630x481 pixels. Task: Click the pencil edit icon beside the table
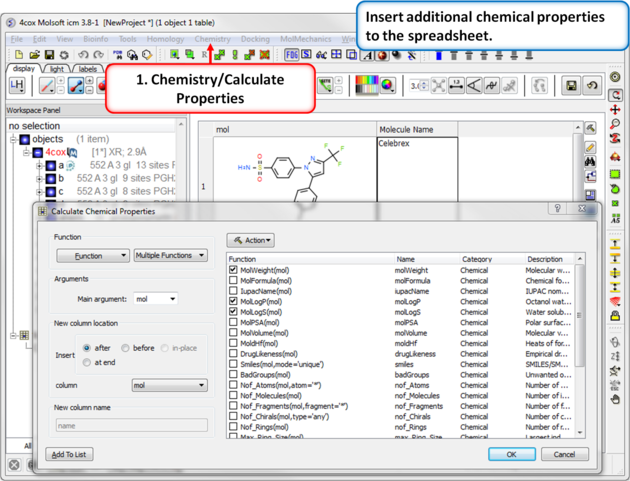[x=591, y=146]
